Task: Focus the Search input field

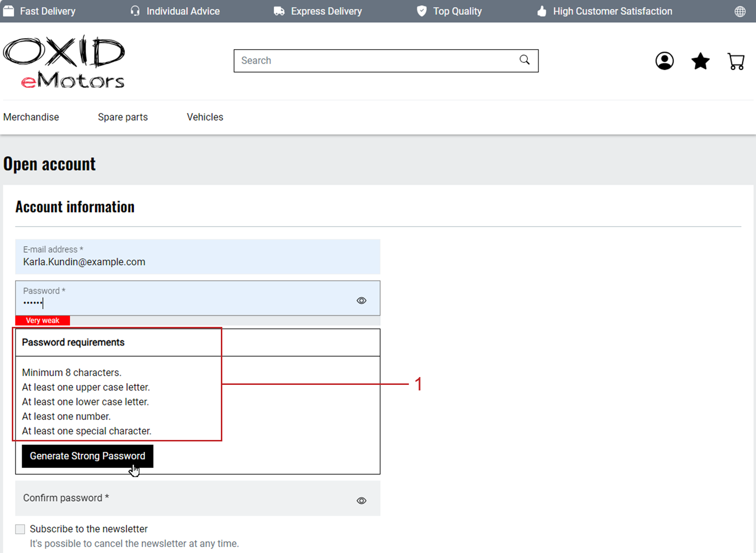Action: point(374,60)
